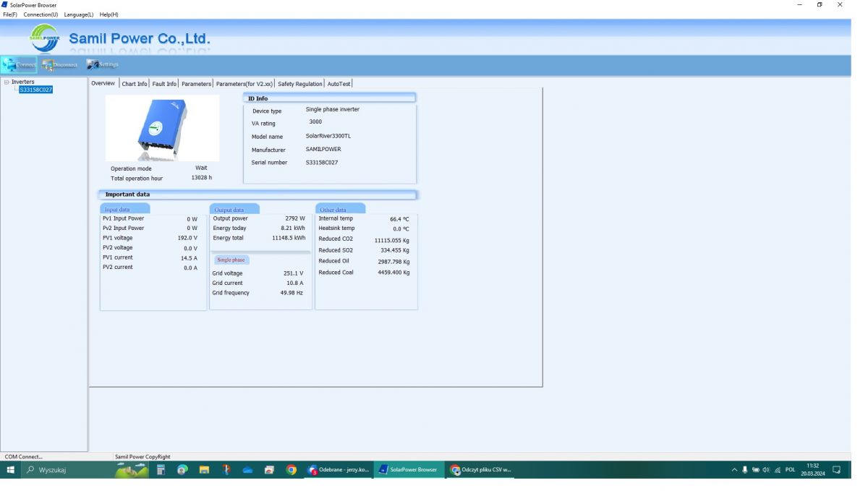Open the OneDrive cloud taskbar icon

247,470
